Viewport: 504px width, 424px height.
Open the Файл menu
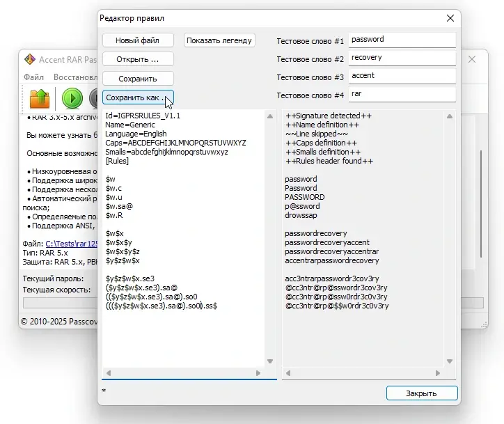[x=33, y=77]
